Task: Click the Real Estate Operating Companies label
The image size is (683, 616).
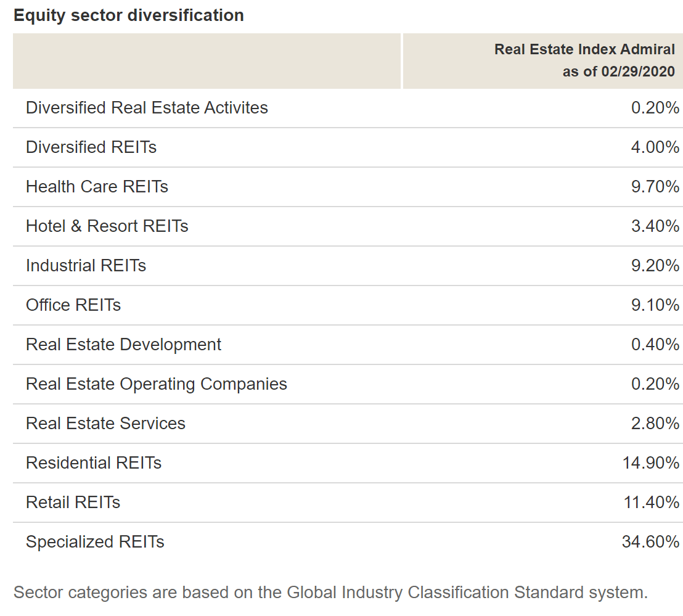Action: point(156,384)
